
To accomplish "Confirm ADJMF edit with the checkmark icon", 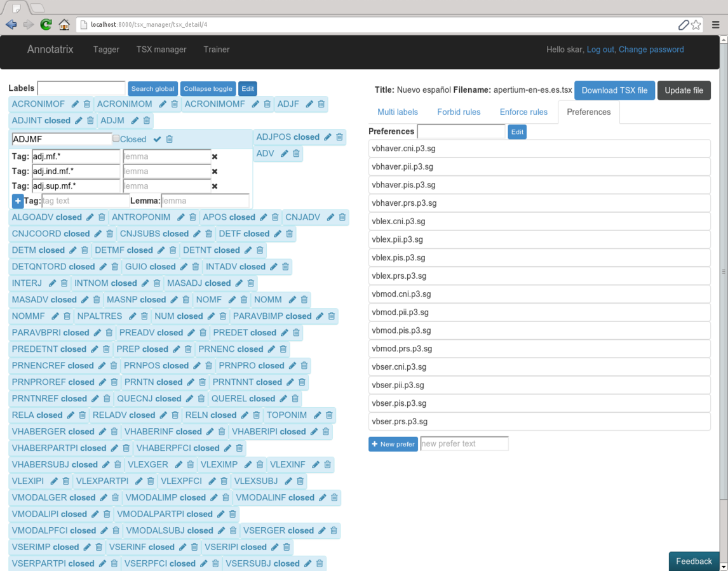I will coord(158,139).
